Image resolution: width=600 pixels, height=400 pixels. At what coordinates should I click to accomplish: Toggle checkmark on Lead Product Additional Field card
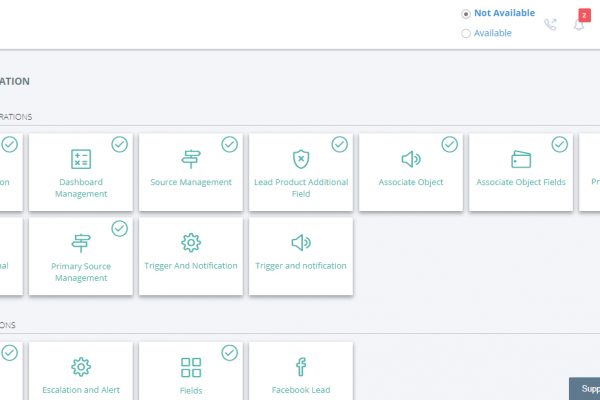click(339, 144)
